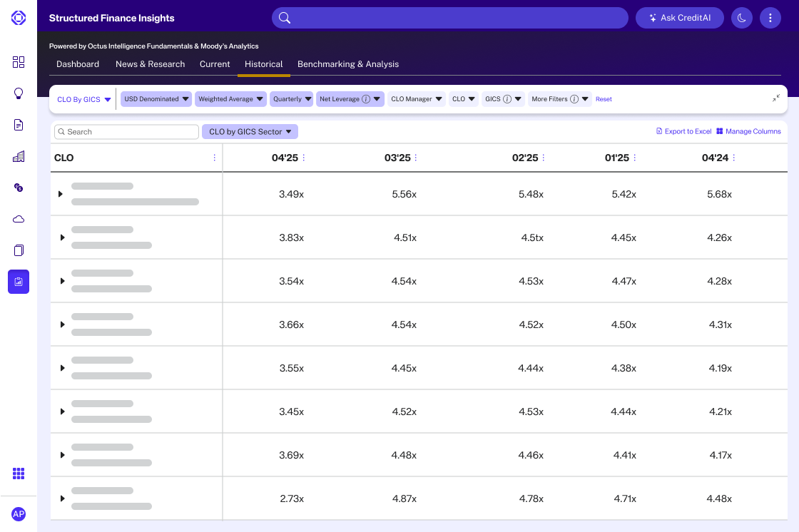Viewport: 799px width, 532px height.
Task: Click the dashboard grid icon in sidebar
Action: [x=19, y=62]
